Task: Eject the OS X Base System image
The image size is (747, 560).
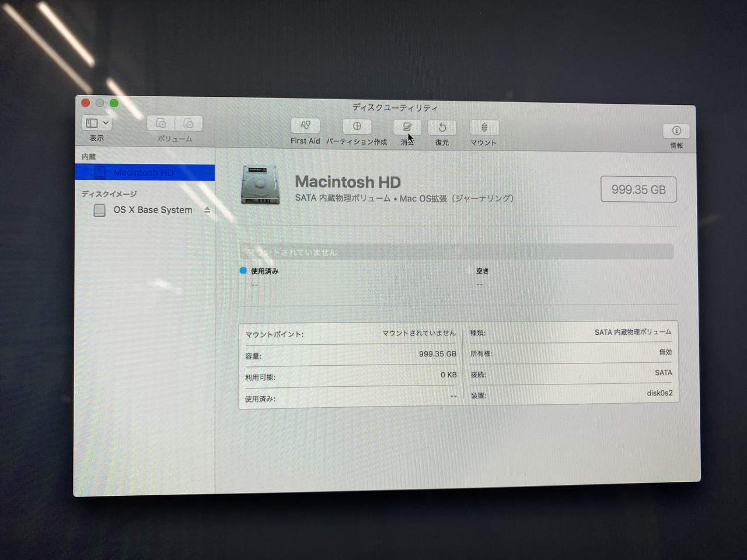Action: [207, 210]
